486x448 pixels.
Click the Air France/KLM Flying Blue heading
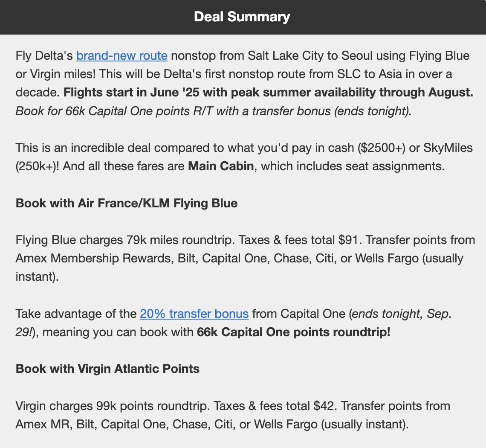[x=126, y=203]
